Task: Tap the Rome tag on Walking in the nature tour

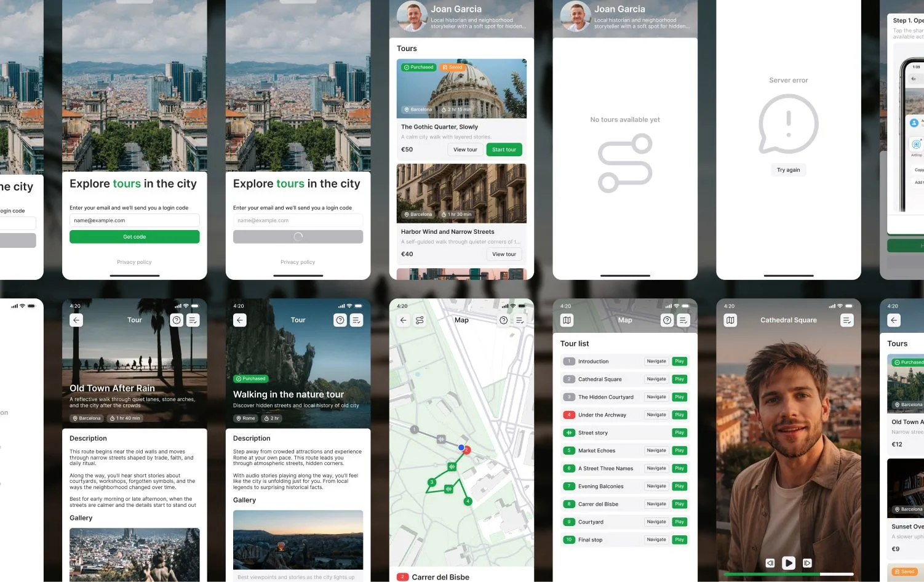Action: click(x=245, y=418)
